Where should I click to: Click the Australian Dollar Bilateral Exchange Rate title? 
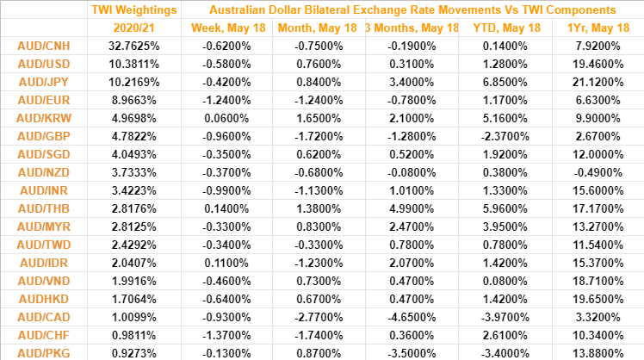412,9
